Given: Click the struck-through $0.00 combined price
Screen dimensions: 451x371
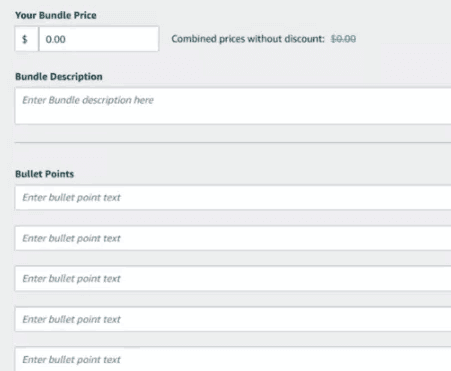Looking at the screenshot, I should (x=343, y=39).
